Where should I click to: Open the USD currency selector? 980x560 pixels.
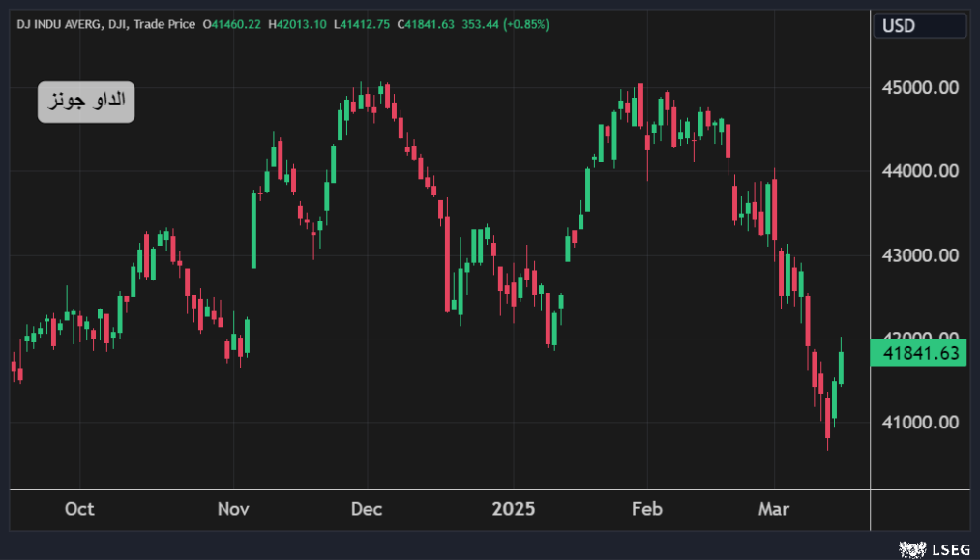(x=919, y=26)
